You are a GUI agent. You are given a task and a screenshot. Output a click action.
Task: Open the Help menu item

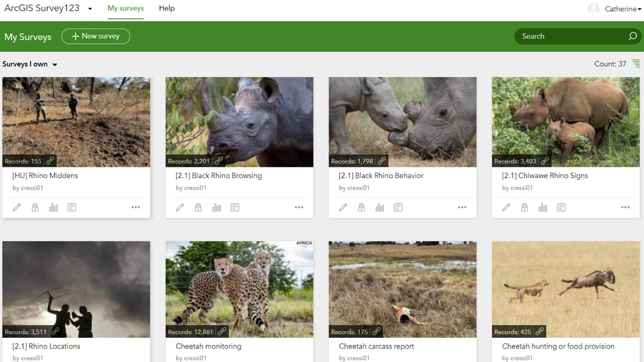point(167,9)
